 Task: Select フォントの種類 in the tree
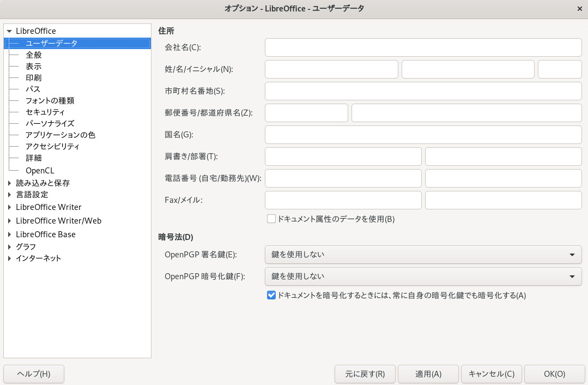50,100
